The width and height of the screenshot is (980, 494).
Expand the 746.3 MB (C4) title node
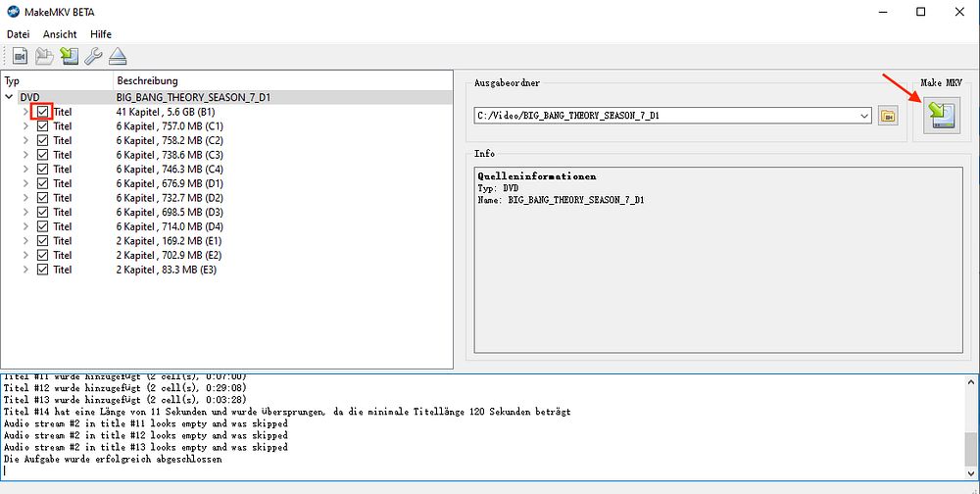[x=25, y=170]
